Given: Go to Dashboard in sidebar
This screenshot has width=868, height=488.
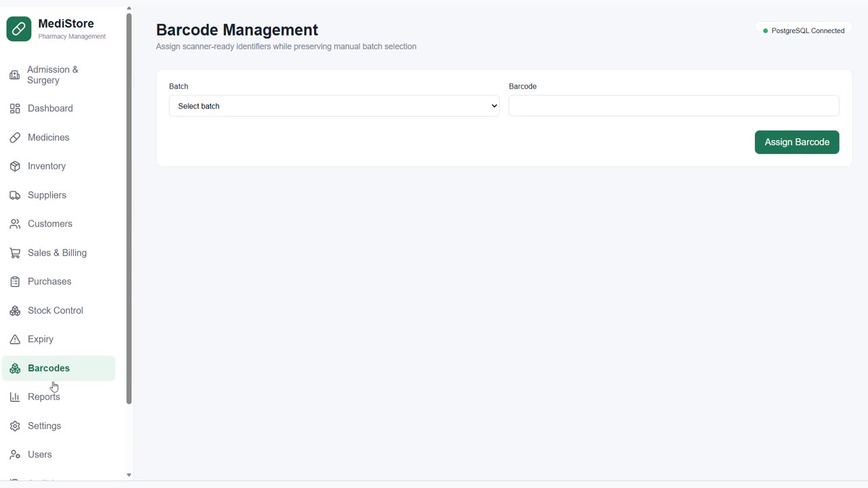Looking at the screenshot, I should tap(59, 108).
